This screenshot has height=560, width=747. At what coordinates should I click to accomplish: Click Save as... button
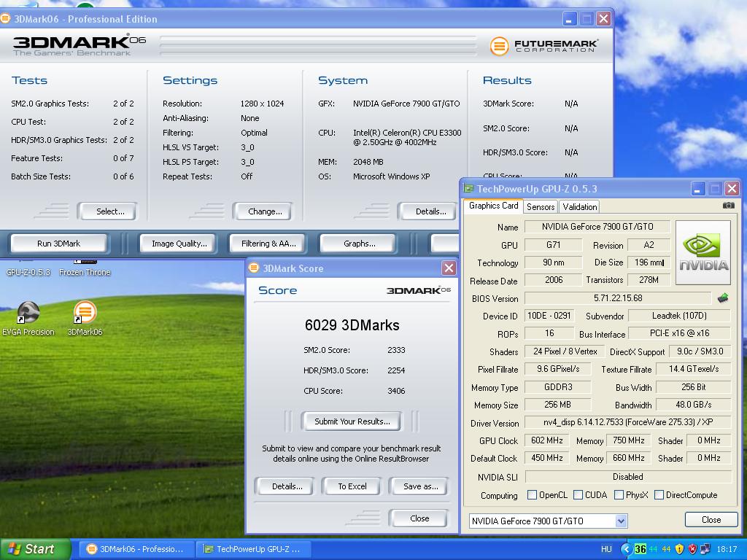419,486
